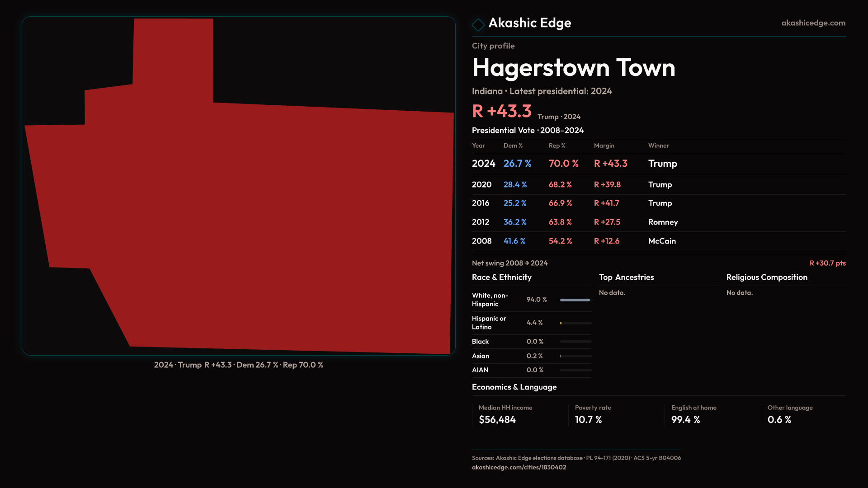
Task: Click the Median HH income value
Action: 497,420
